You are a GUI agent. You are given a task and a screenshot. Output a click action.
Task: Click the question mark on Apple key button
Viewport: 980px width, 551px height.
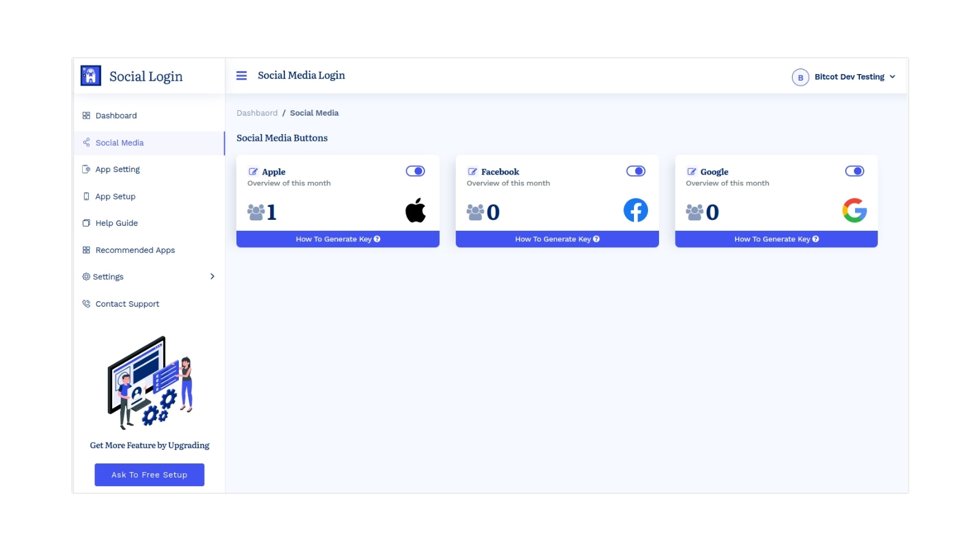point(377,239)
